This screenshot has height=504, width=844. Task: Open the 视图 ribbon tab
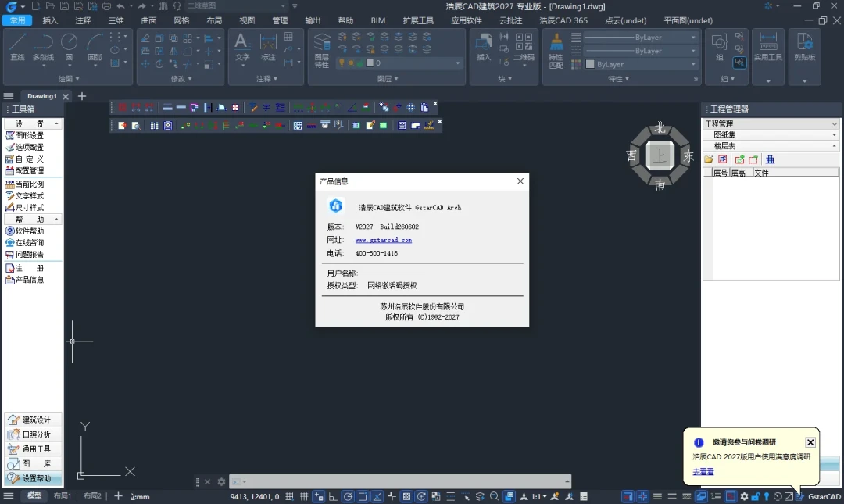(247, 20)
